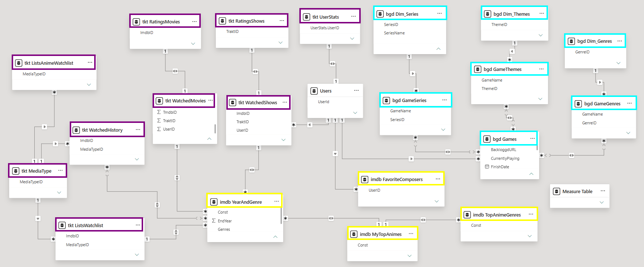Select the bgd GameGenres table header

pyautogui.click(x=604, y=104)
